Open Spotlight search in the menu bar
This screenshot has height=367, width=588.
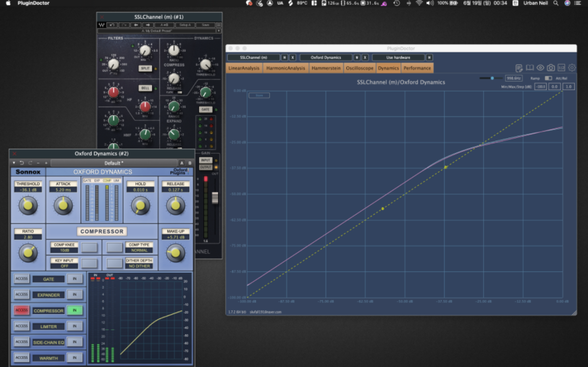pos(556,3)
